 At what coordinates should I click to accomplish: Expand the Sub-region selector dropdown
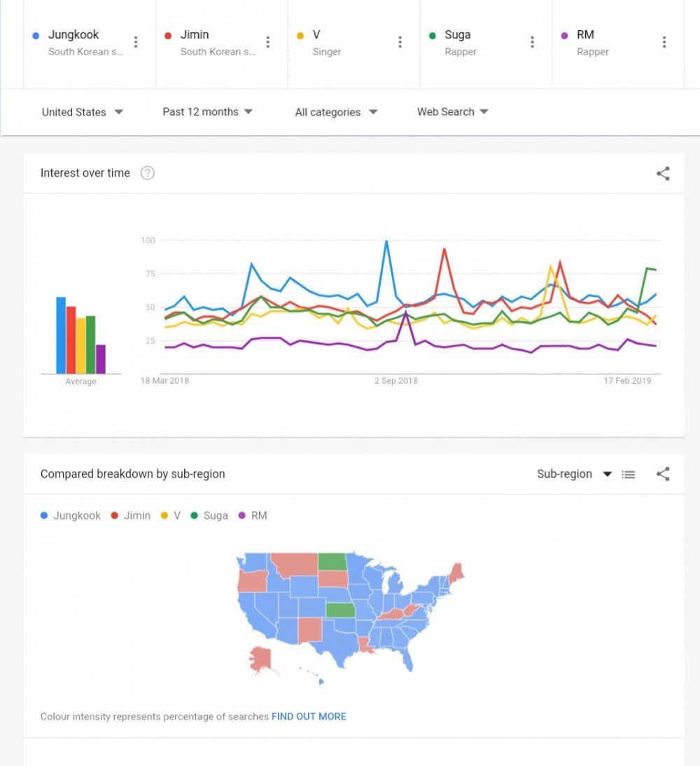pos(575,474)
